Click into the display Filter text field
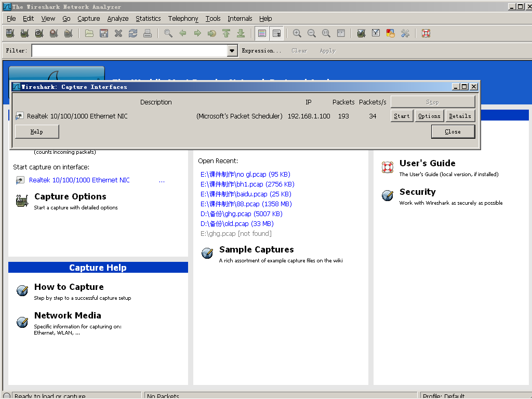This screenshot has width=532, height=399. 129,51
